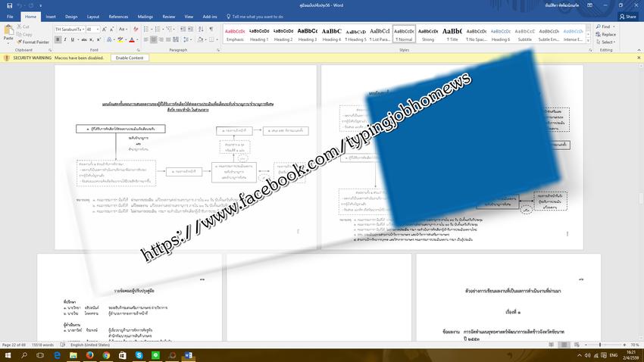Image resolution: width=644 pixels, height=362 pixels.
Task: Toggle Show/Hide paragraph marks
Action: 211,29
